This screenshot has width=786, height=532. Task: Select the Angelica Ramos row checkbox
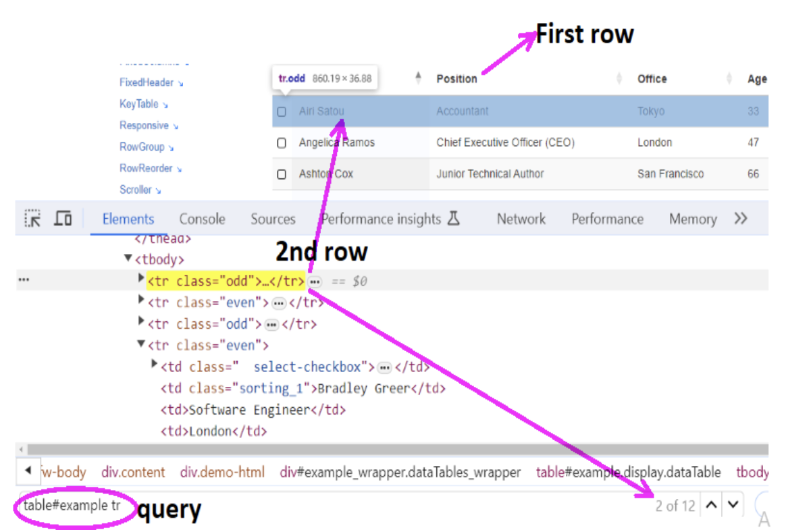coord(282,143)
